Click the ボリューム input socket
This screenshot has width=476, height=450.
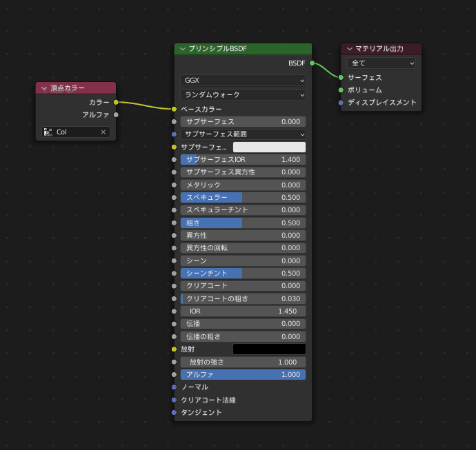click(x=341, y=90)
